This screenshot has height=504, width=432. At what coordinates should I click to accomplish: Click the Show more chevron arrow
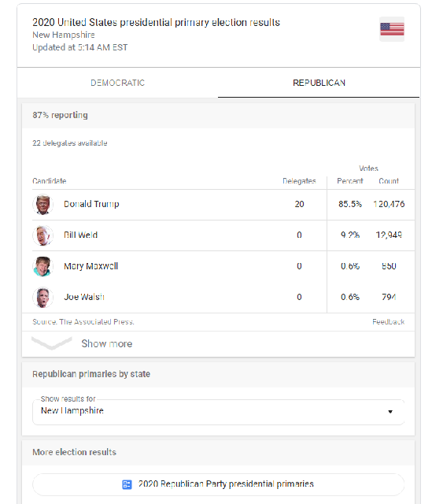(x=52, y=343)
